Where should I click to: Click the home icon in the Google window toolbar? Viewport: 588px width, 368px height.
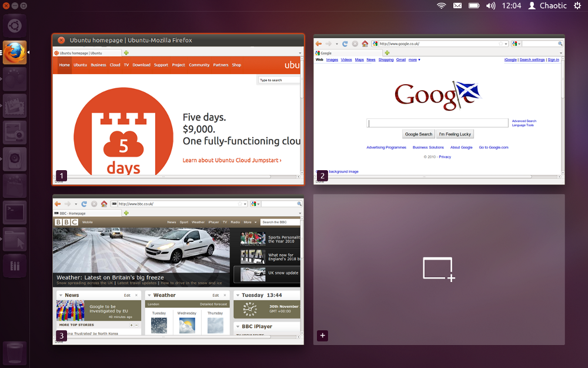[x=365, y=44]
